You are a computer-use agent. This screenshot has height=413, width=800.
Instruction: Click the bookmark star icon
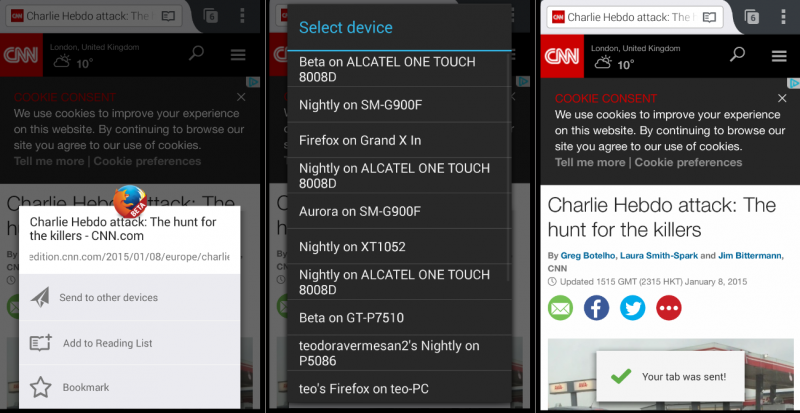pyautogui.click(x=40, y=387)
